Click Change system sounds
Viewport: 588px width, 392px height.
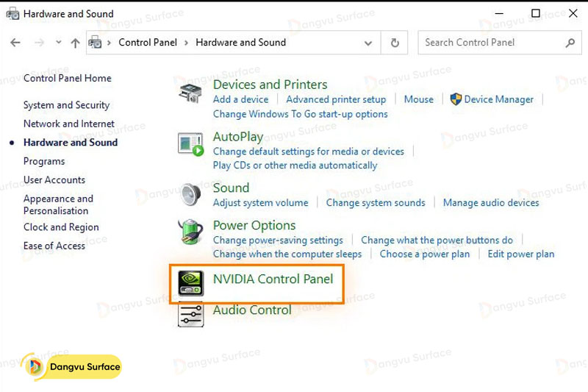pyautogui.click(x=376, y=203)
